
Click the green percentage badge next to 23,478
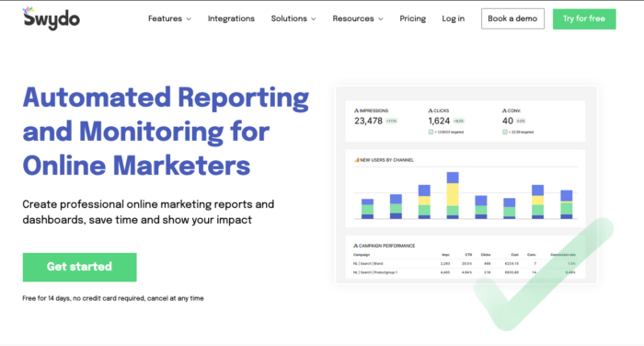coord(391,121)
